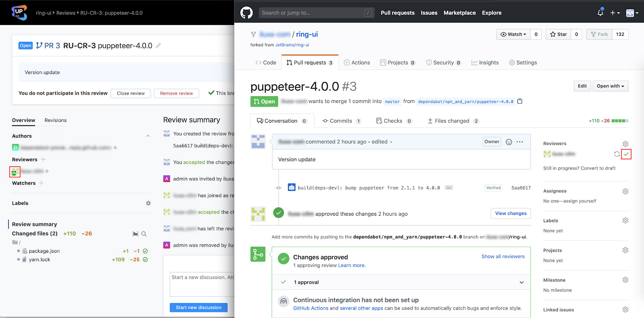Image resolution: width=644 pixels, height=318 pixels.
Task: Open the Actions tab
Action: pos(357,62)
